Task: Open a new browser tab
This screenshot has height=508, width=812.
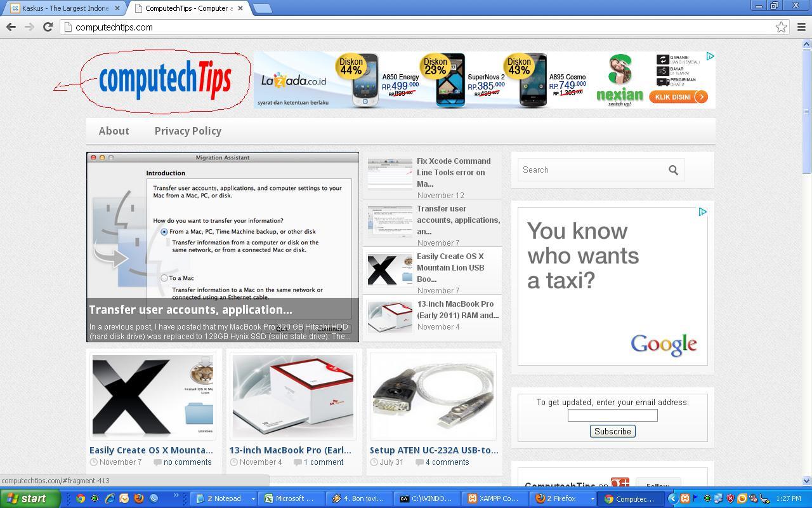Action: point(262,8)
